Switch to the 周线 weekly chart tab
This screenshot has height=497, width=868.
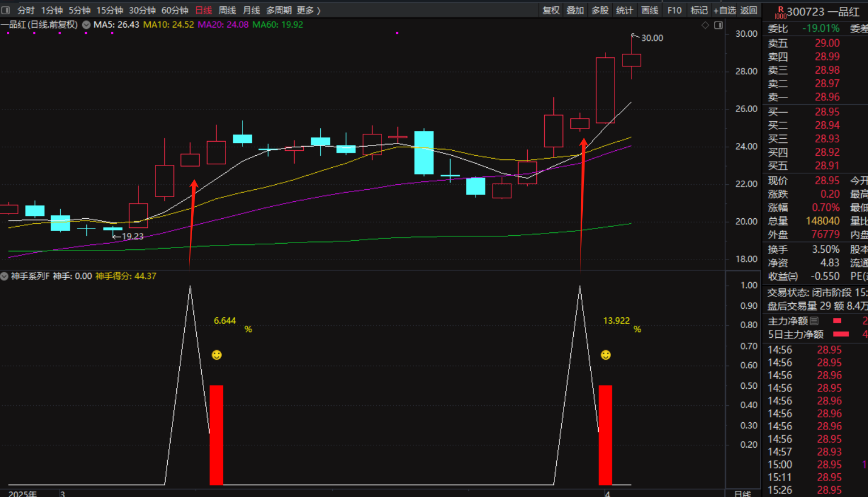click(x=227, y=10)
